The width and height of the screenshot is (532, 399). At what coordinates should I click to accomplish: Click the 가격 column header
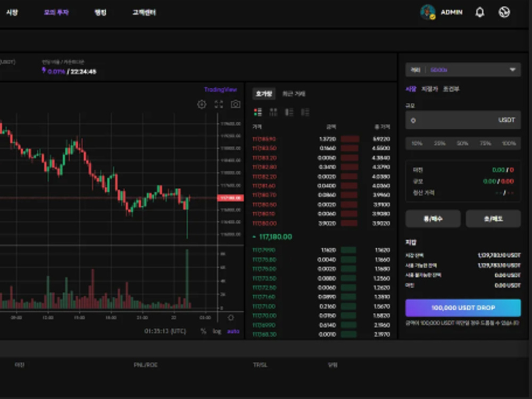click(257, 127)
